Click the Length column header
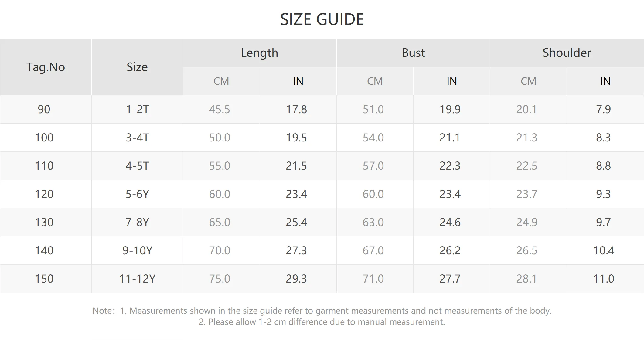Viewport: 644px width, 340px height. pyautogui.click(x=260, y=53)
